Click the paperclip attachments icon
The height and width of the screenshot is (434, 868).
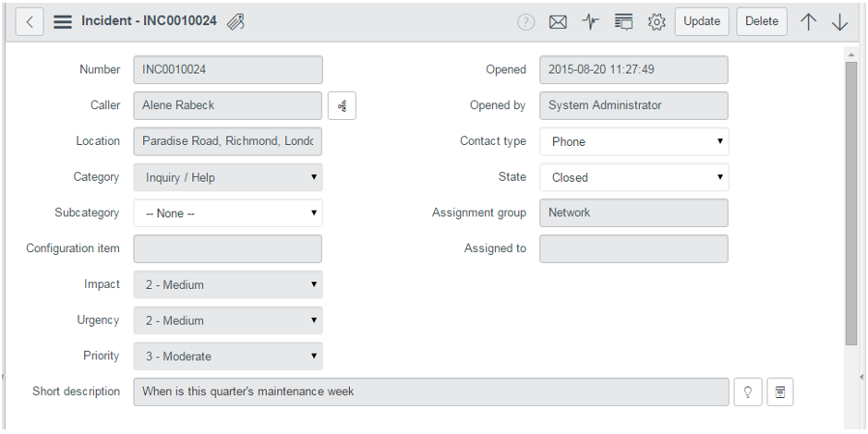click(x=235, y=21)
